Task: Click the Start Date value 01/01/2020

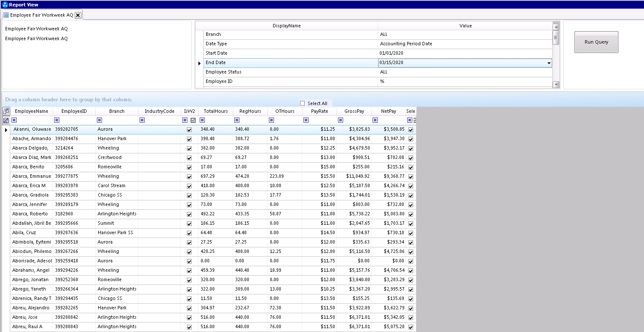Action: pos(465,53)
